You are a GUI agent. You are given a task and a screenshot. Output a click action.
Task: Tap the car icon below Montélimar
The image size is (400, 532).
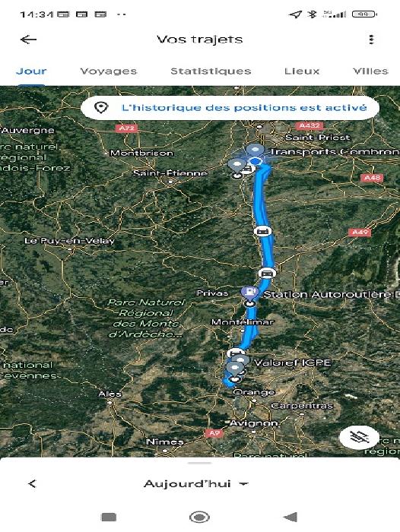pos(235,353)
